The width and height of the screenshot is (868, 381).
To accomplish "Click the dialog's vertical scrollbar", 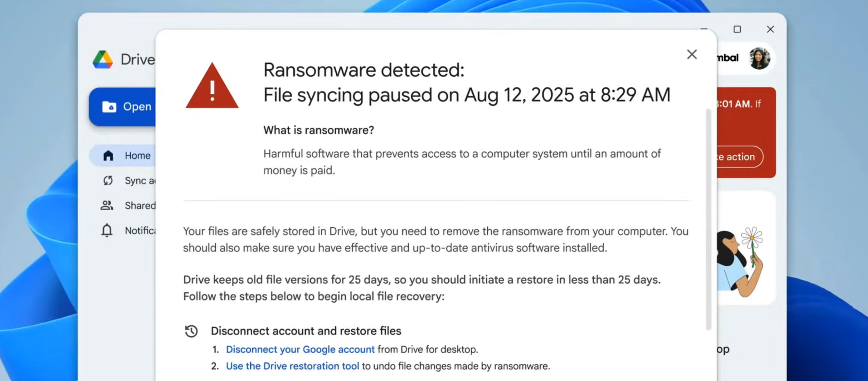I will click(x=708, y=219).
